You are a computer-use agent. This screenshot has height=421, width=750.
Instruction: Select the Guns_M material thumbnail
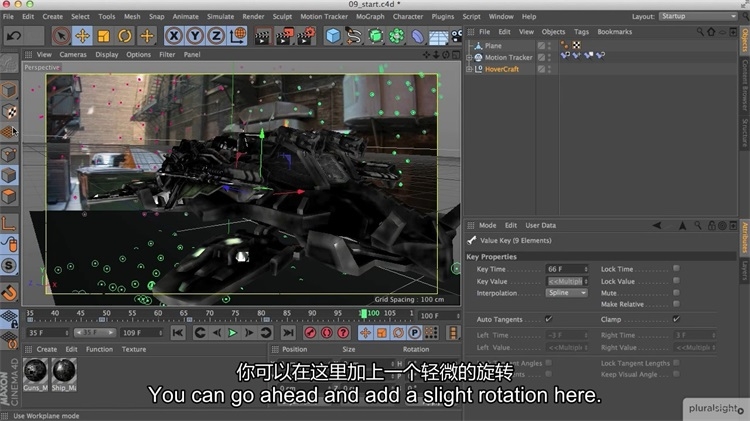35,371
